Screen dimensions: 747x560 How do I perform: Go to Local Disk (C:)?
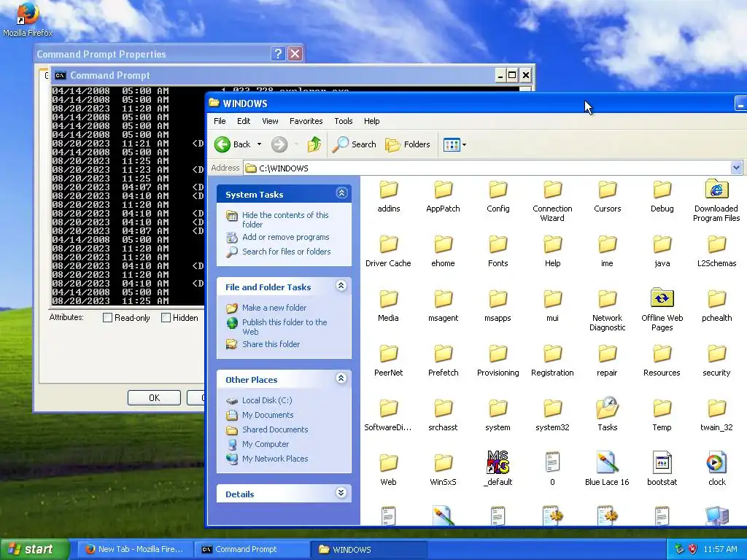tap(267, 400)
